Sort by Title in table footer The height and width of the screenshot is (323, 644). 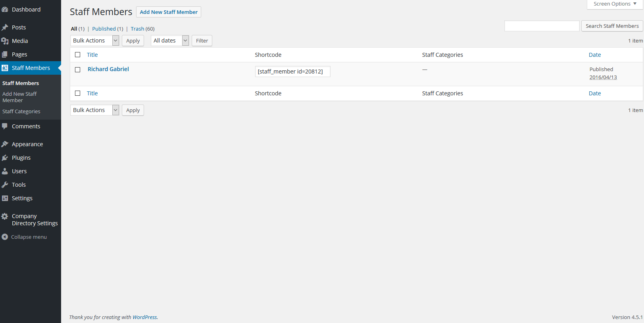[x=92, y=93]
